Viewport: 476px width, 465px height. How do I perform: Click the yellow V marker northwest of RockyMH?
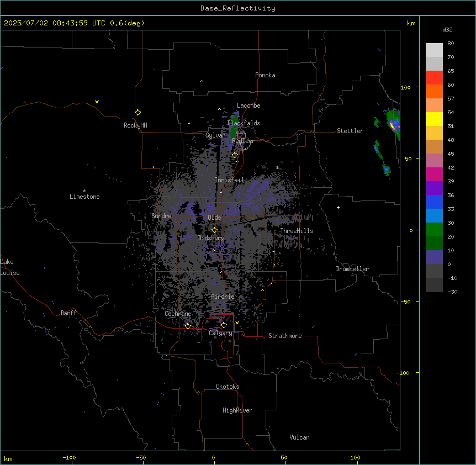point(97,102)
